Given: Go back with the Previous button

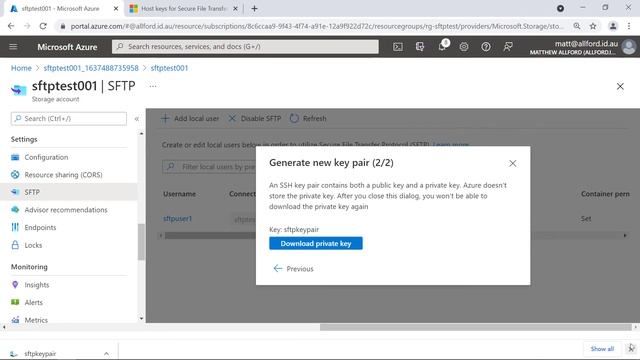Looking at the screenshot, I should click(293, 269).
